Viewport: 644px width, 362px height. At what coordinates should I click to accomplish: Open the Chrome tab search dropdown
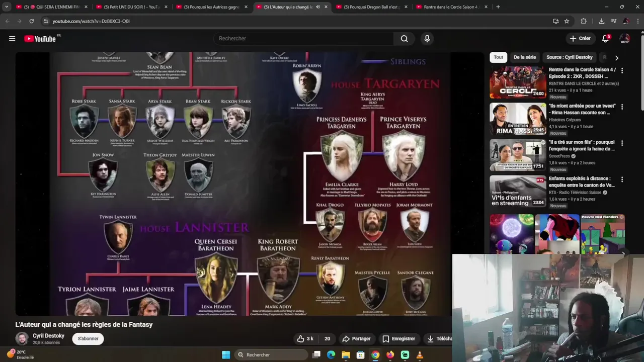[x=7, y=7]
